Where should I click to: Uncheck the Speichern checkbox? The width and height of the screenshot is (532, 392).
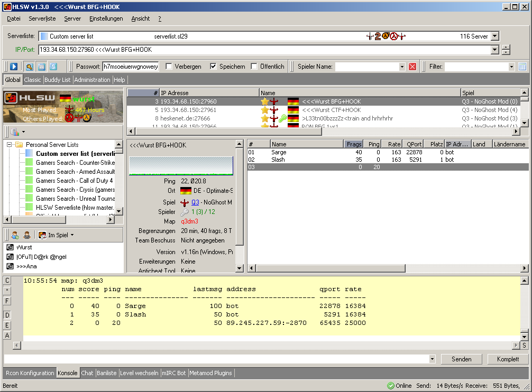pyautogui.click(x=213, y=67)
